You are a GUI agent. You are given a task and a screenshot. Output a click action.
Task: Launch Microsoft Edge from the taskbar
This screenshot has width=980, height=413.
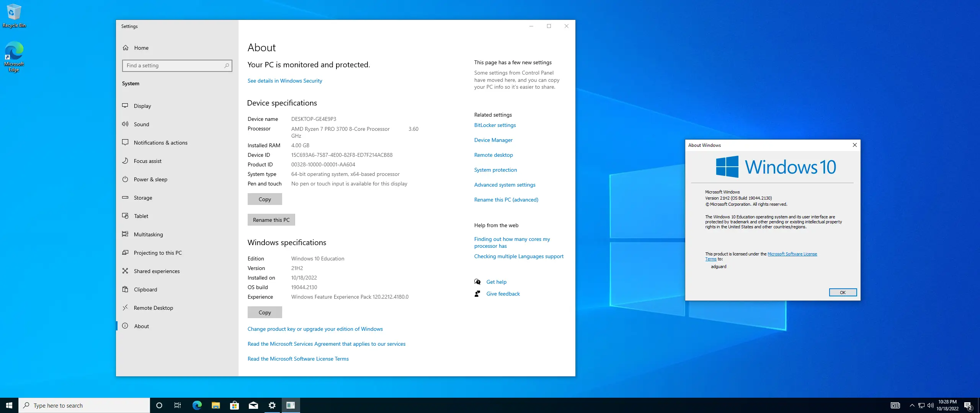(197, 405)
